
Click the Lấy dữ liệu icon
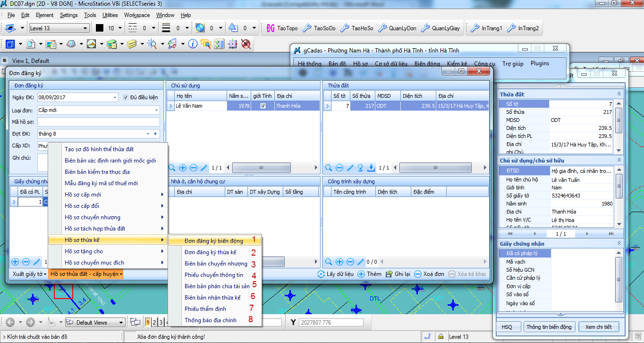(321, 274)
